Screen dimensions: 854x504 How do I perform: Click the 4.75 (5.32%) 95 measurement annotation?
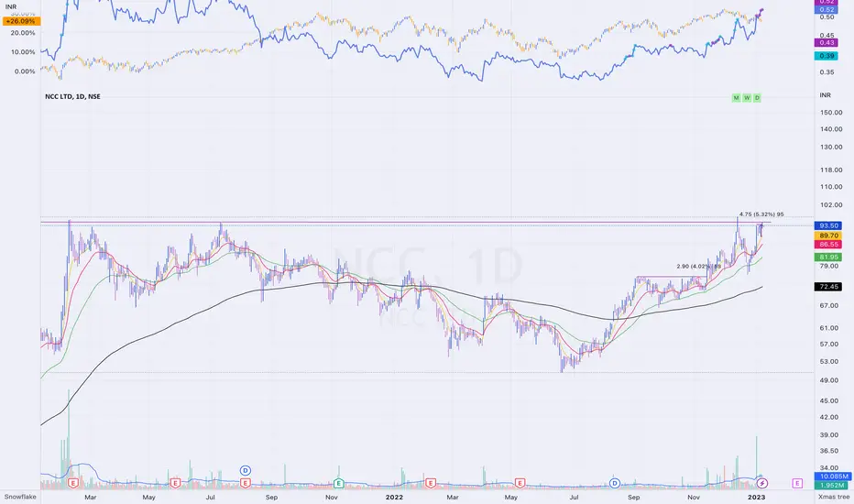(761, 214)
